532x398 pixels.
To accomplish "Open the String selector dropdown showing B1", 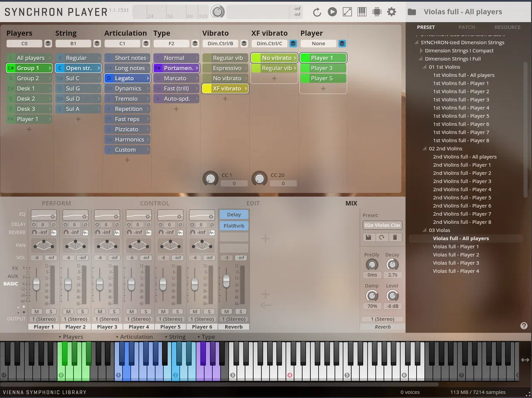I will [74, 43].
